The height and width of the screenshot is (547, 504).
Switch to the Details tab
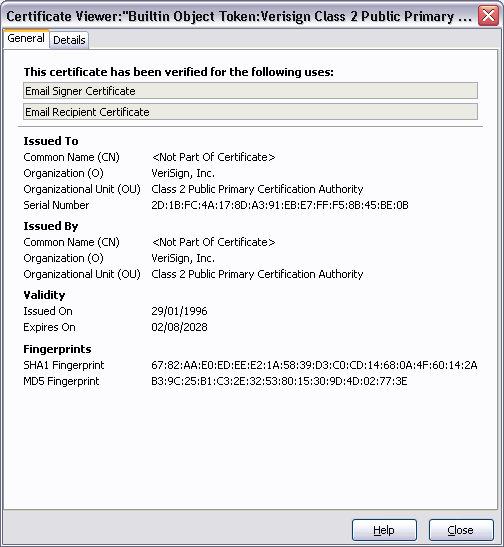tap(69, 40)
